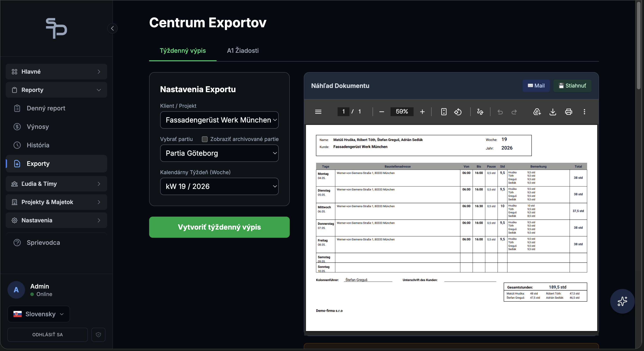Open the Slovensky language selector
The image size is (644, 351).
click(39, 314)
